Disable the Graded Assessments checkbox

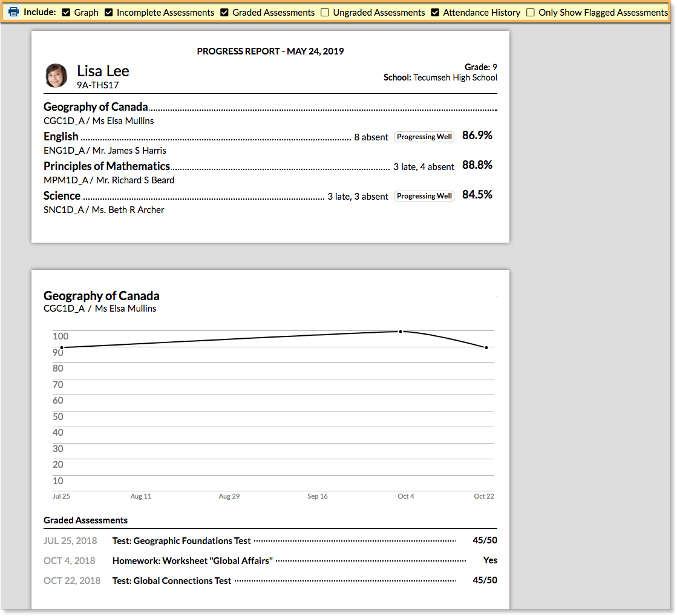tap(224, 13)
